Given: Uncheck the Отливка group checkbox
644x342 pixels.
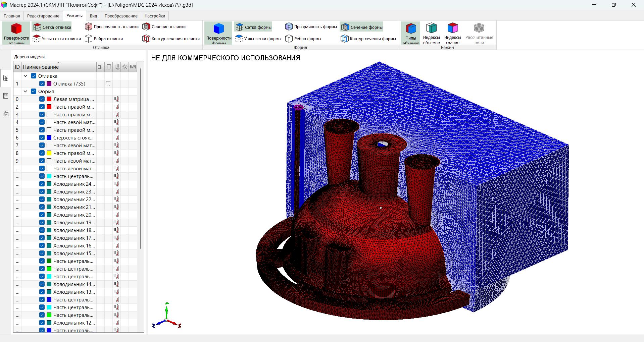Looking at the screenshot, I should pos(34,76).
